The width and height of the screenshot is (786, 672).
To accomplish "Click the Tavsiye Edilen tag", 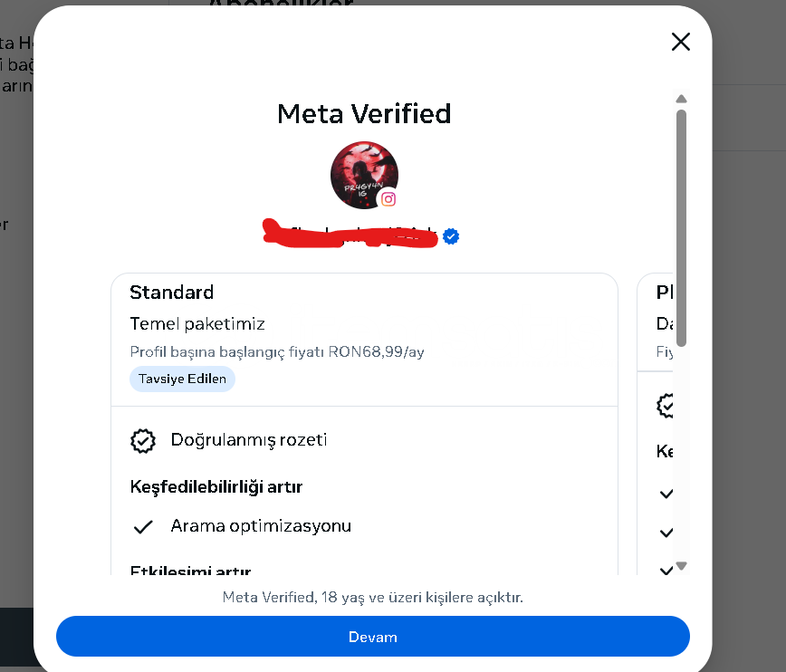I will 182,379.
